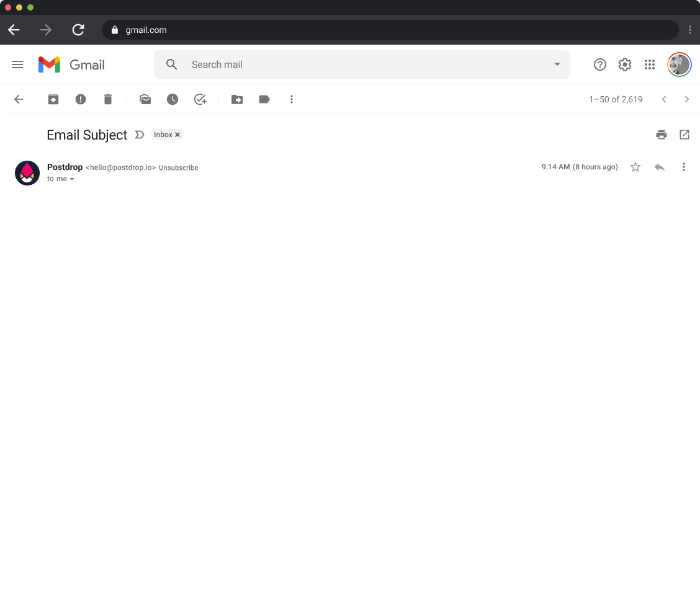The width and height of the screenshot is (700, 603).
Task: Remove the Inbox label from this email
Action: (177, 135)
